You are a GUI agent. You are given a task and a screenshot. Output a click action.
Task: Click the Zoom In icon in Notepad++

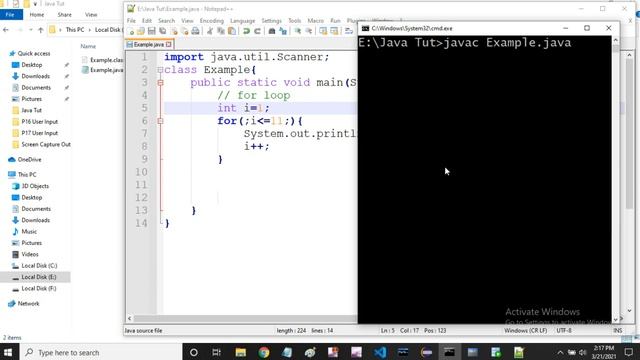pyautogui.click(x=298, y=31)
